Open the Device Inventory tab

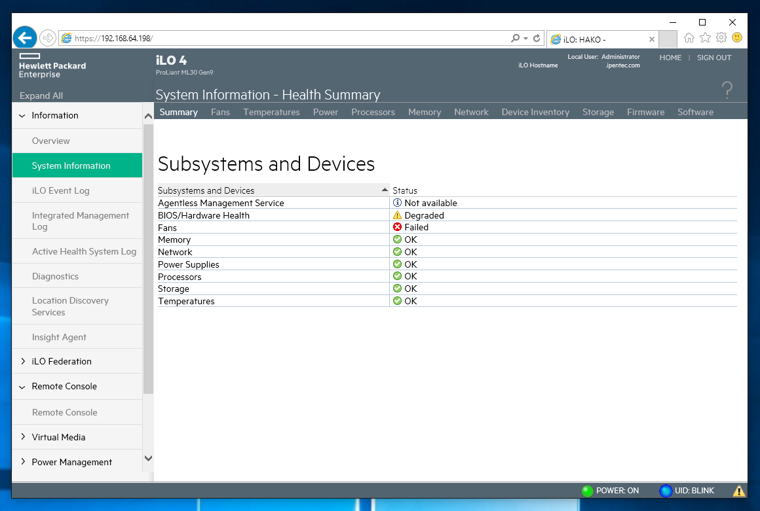pos(535,112)
